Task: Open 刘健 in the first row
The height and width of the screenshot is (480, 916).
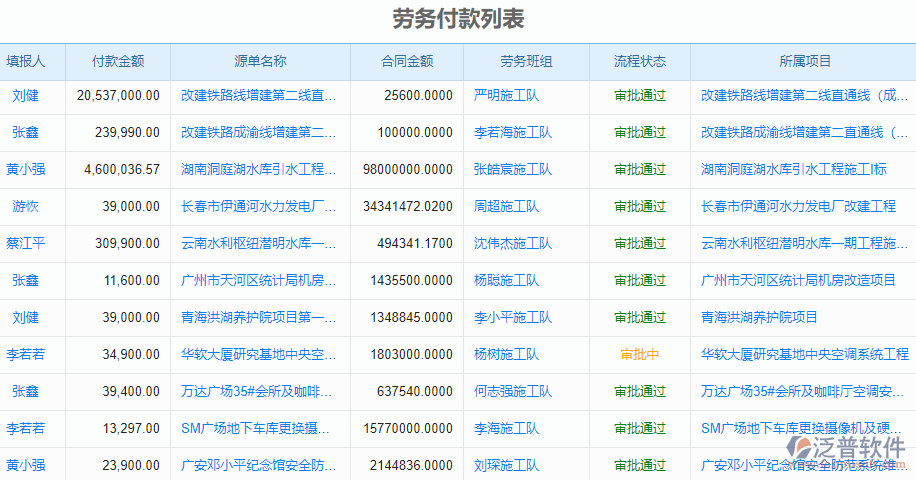Action: pos(26,96)
